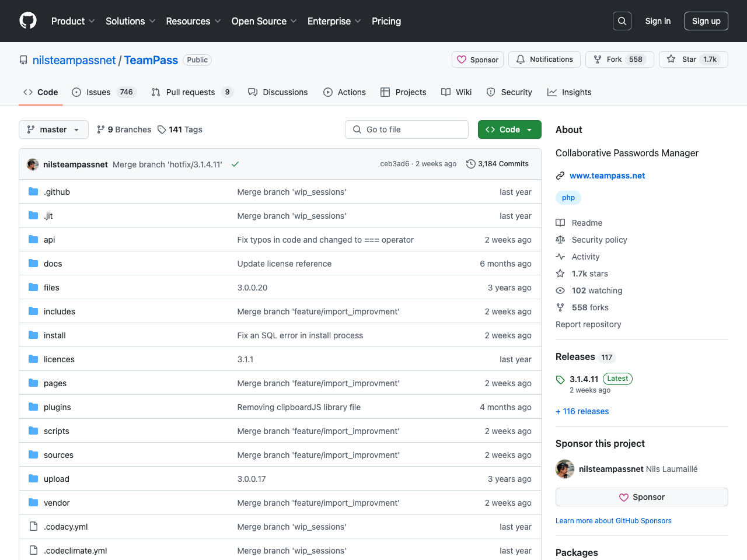Click the Pricing link
This screenshot has height=560, width=747.
tap(386, 21)
